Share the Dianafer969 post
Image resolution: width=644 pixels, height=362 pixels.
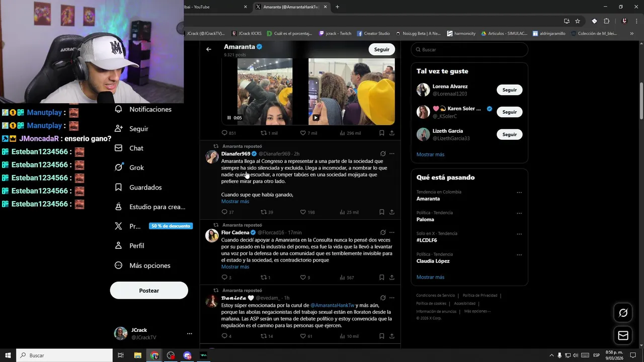click(x=392, y=212)
